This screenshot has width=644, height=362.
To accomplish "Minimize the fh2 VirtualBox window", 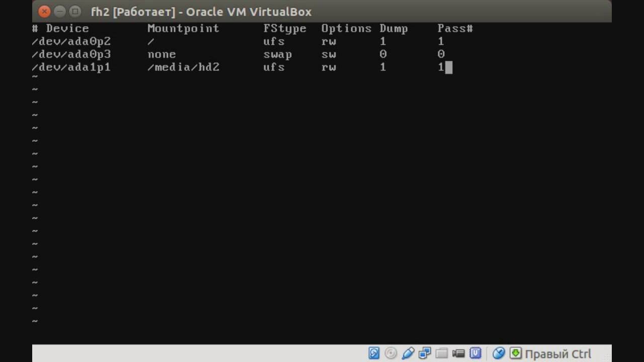I will click(x=59, y=11).
